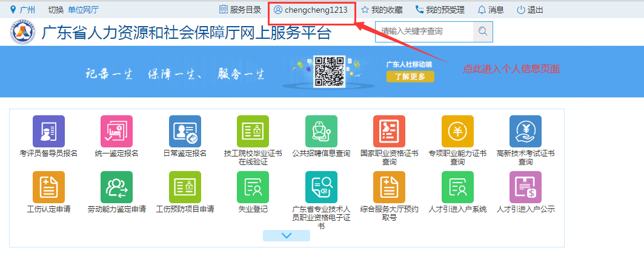Open 服务目录 in top bar
The image size is (644, 256).
click(241, 10)
